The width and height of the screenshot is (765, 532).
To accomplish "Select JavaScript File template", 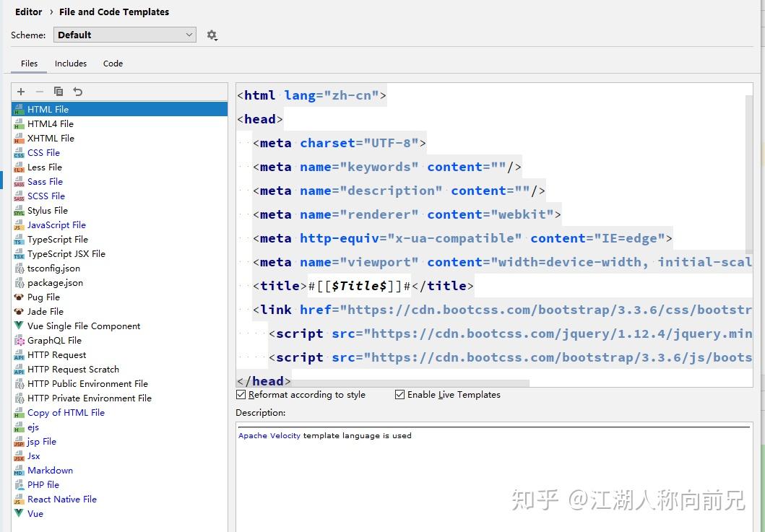I will (56, 225).
